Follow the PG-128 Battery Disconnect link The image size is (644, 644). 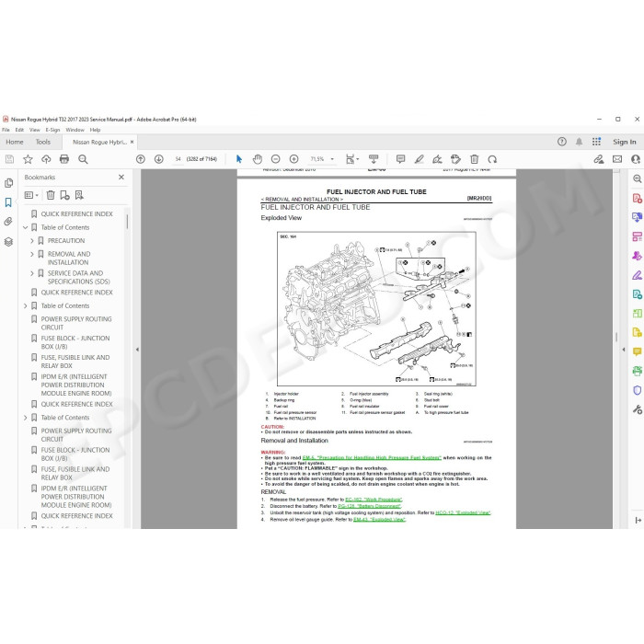369,506
